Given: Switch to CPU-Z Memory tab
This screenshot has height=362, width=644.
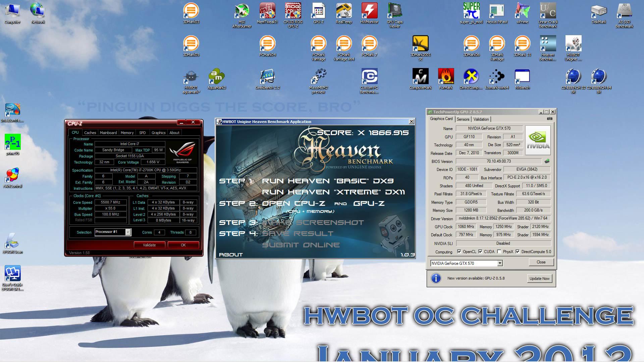Looking at the screenshot, I should point(127,133).
